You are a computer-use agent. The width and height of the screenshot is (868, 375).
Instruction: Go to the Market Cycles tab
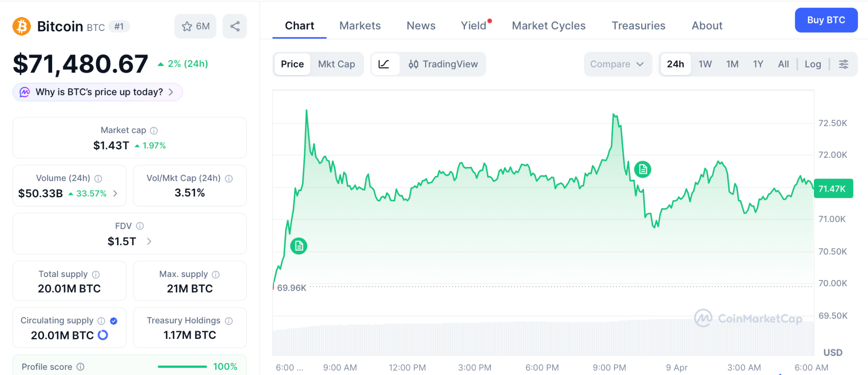click(x=548, y=26)
